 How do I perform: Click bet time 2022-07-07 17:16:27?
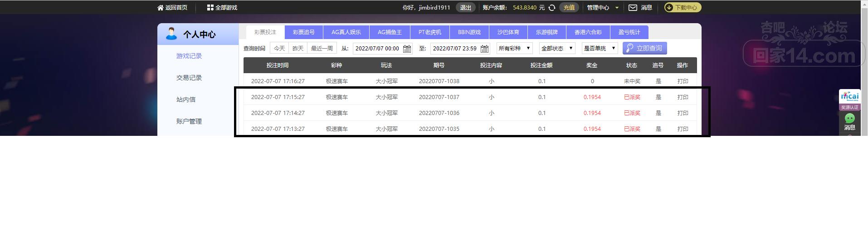click(278, 81)
